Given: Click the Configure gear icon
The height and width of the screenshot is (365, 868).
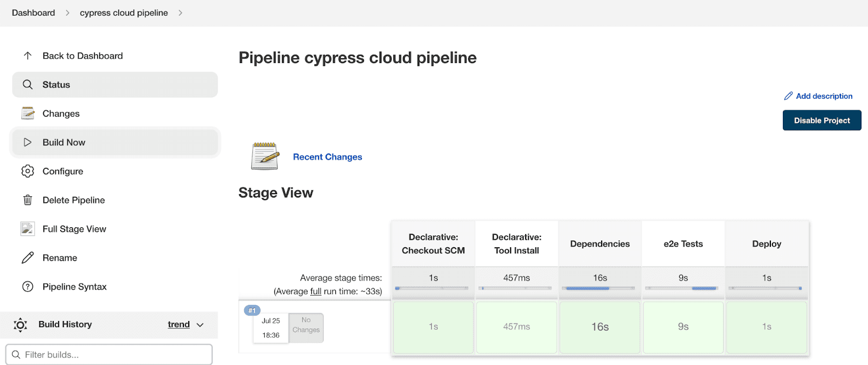Looking at the screenshot, I should (x=28, y=171).
